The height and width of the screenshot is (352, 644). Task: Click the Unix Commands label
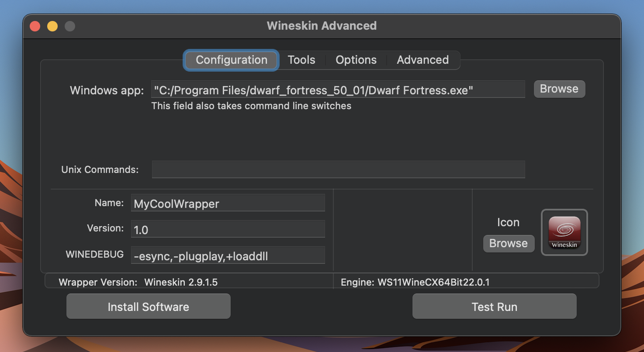pos(100,169)
